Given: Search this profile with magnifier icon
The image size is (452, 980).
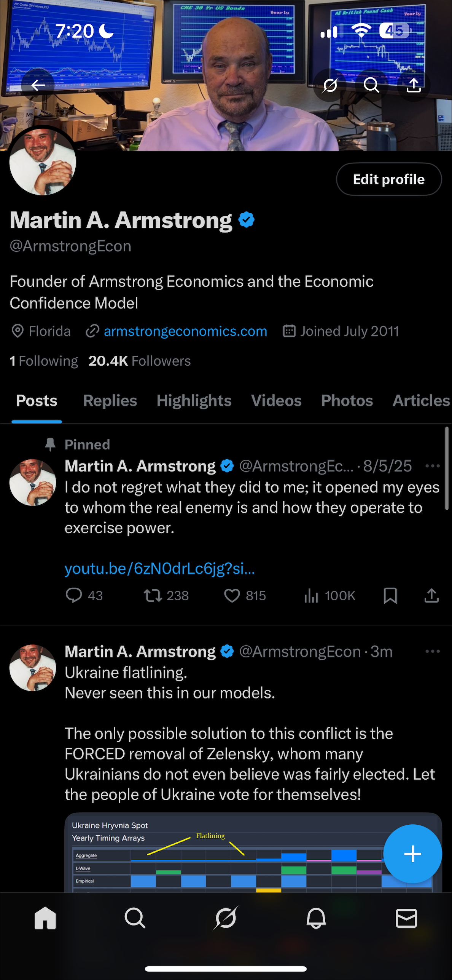Looking at the screenshot, I should pos(371,85).
